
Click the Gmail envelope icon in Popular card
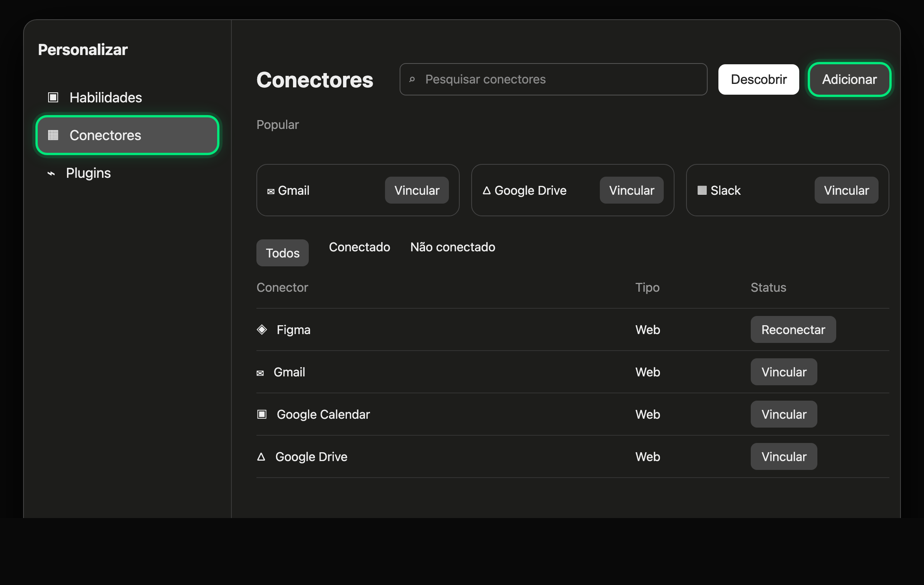tap(271, 191)
